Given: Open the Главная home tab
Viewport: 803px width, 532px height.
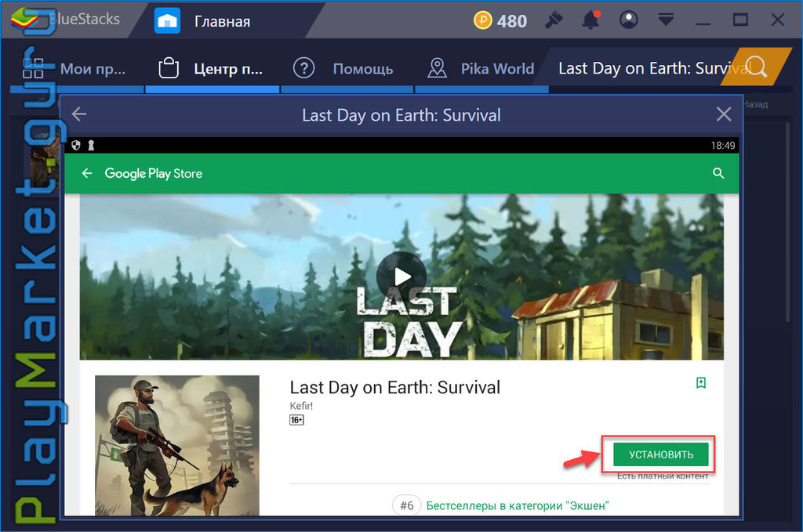Looking at the screenshot, I should coord(223,21).
